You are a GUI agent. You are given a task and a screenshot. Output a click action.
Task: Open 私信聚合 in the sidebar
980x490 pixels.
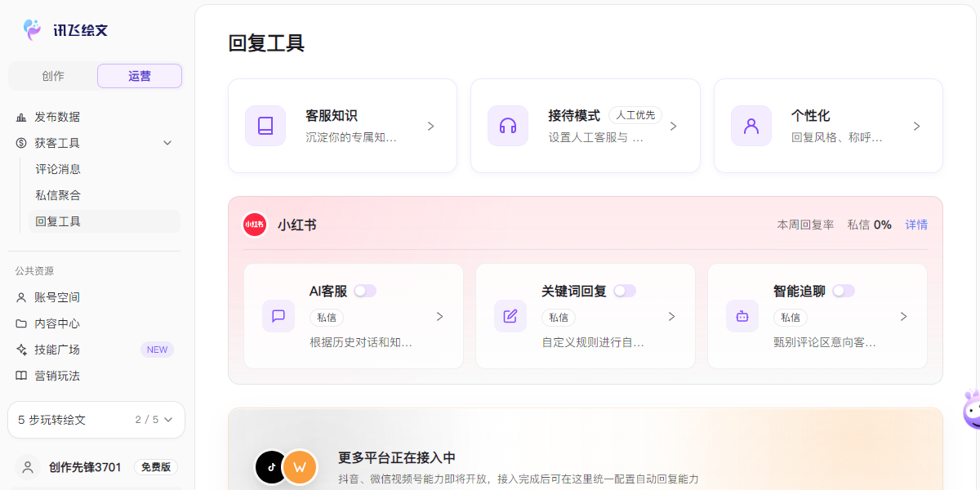click(x=58, y=195)
